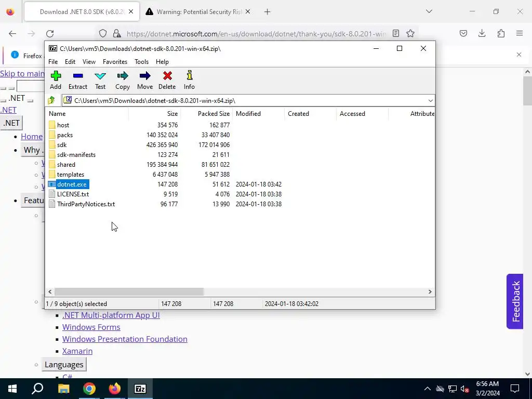Click the Extract toolbar icon
This screenshot has height=399, width=532.
(78, 76)
